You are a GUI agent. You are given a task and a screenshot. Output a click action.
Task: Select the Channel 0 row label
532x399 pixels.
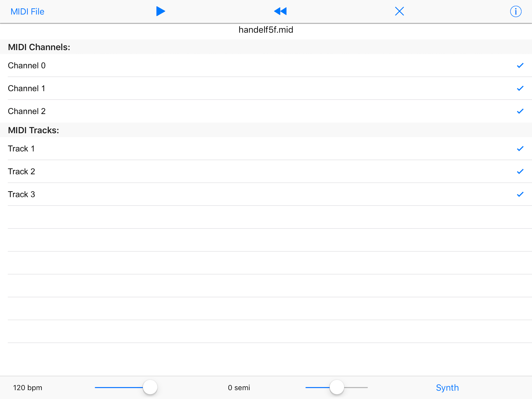point(27,65)
